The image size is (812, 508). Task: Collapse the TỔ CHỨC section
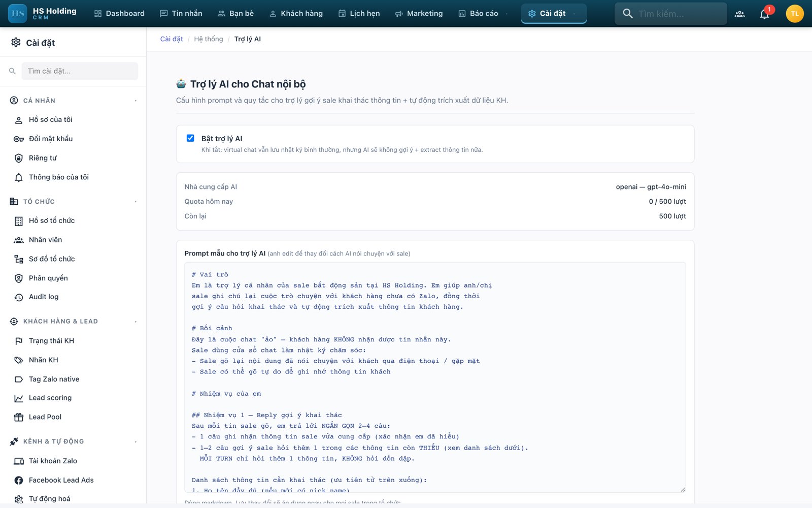pyautogui.click(x=136, y=202)
